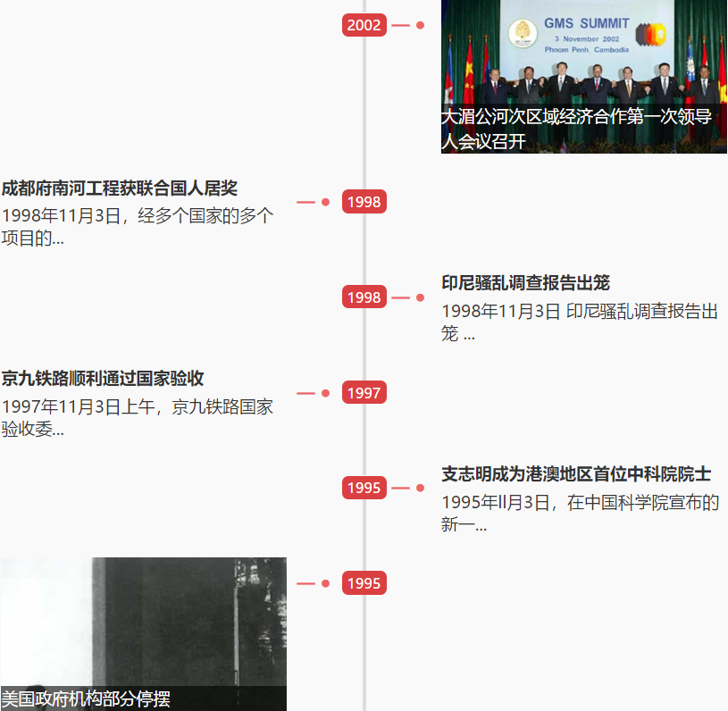
Task: Click the 1995 marker beside 支志明 entry
Action: point(364,488)
